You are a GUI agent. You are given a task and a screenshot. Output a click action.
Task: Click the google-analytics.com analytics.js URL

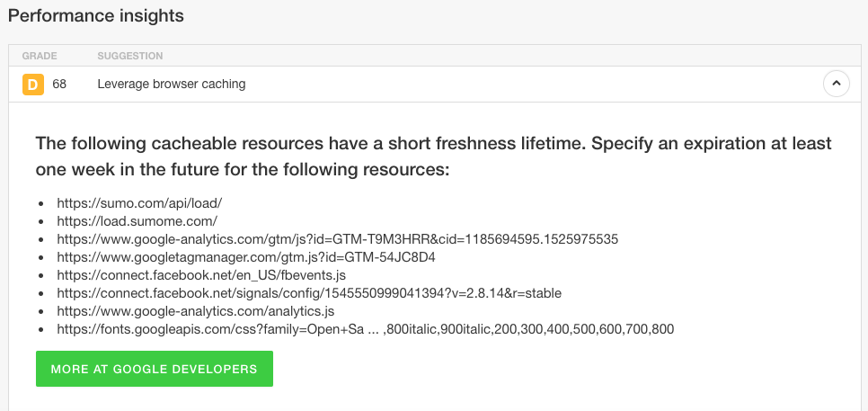pos(195,311)
